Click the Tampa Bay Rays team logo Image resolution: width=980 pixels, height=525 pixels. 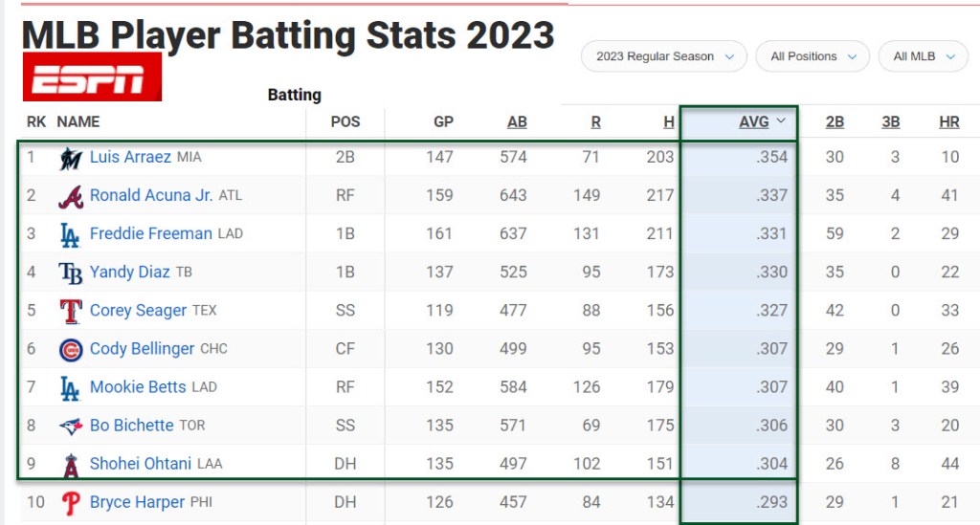[x=70, y=273]
